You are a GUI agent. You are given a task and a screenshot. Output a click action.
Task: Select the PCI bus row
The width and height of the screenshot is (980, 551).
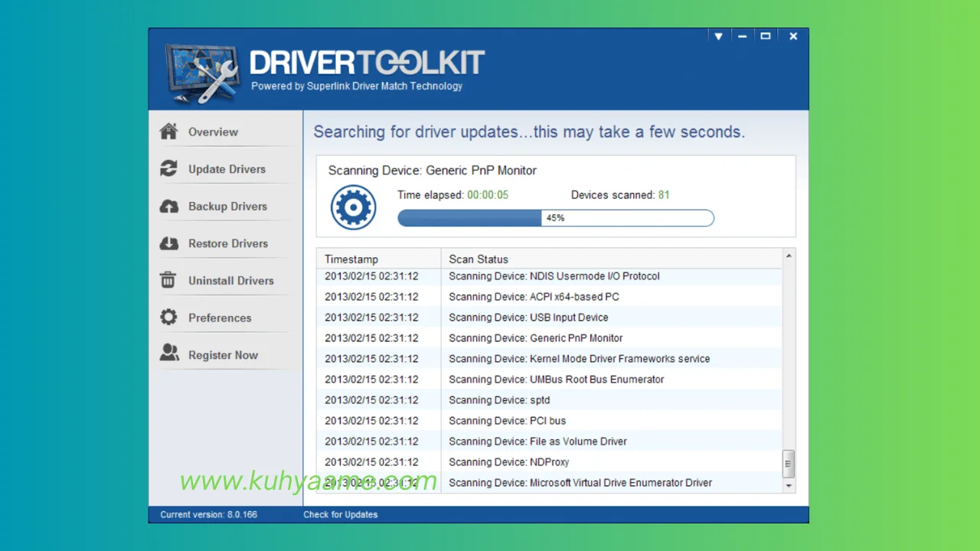(x=550, y=421)
